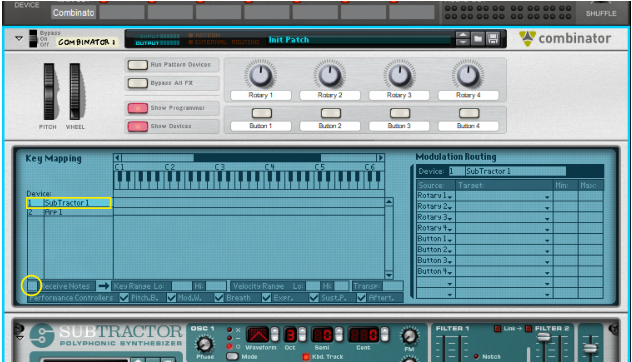Toggle the Kbd. Track button
The height and width of the screenshot is (362, 632).
coord(306,357)
